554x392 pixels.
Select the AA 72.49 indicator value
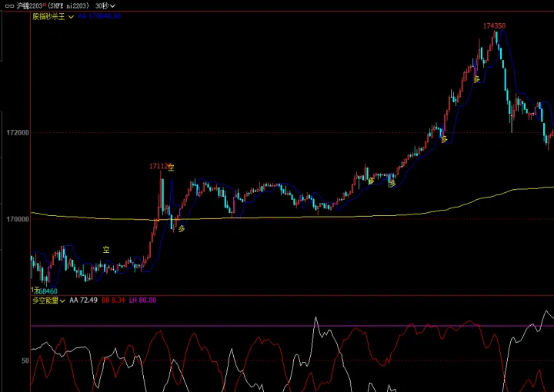pos(83,301)
